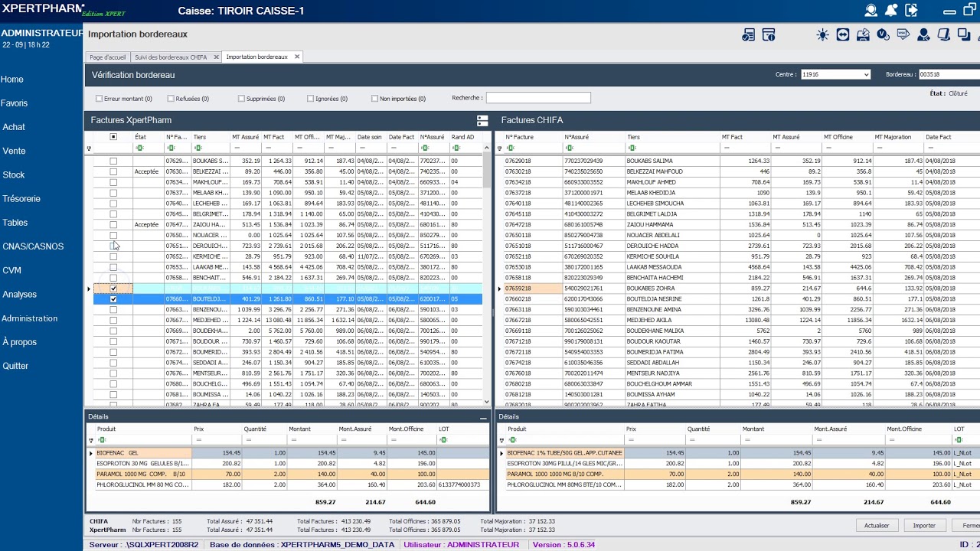The height and width of the screenshot is (551, 980).
Task: Open the CNAS/CASNOS menu
Action: (x=33, y=246)
